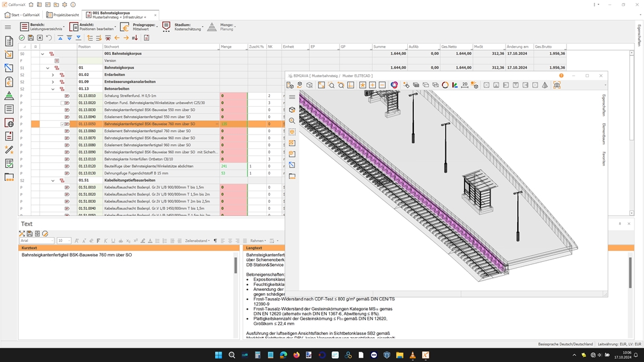Open the Elementbaum side tab in BIM2AVA
This screenshot has width=644, height=362.
(x=604, y=133)
